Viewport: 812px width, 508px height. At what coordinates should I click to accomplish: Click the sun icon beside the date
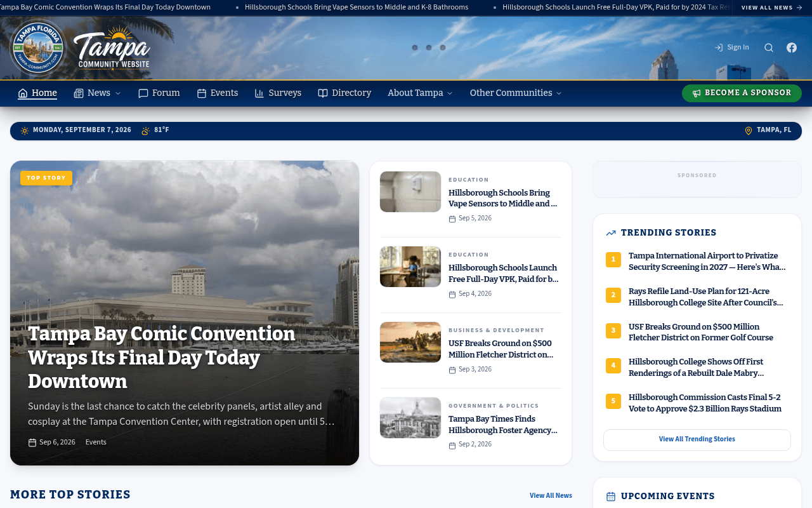25,131
